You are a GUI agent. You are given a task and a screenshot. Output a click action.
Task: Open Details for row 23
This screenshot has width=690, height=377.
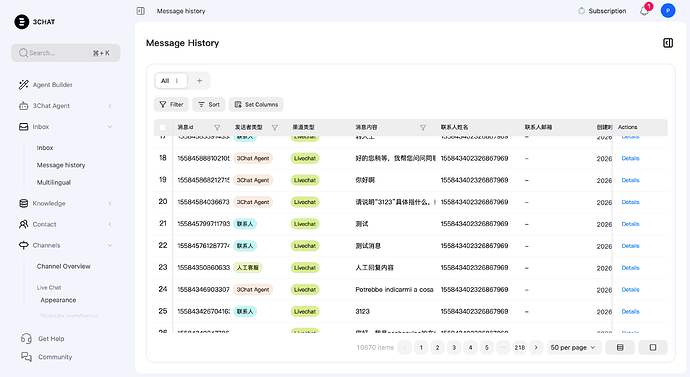point(630,268)
